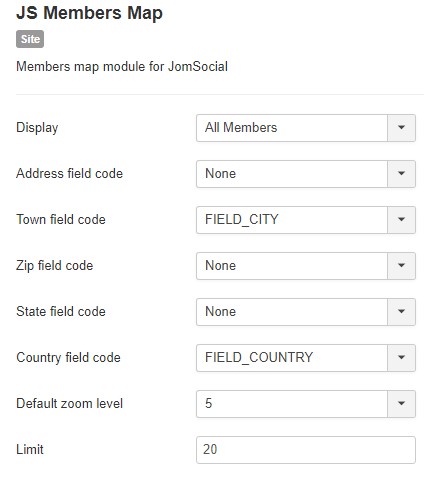Click the Limit field label
This screenshot has height=478, width=424.
(30, 450)
